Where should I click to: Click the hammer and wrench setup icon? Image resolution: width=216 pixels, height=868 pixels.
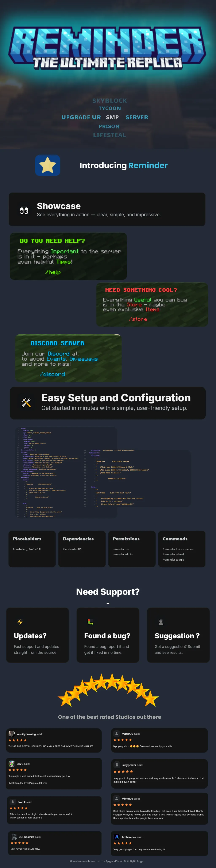click(26, 402)
